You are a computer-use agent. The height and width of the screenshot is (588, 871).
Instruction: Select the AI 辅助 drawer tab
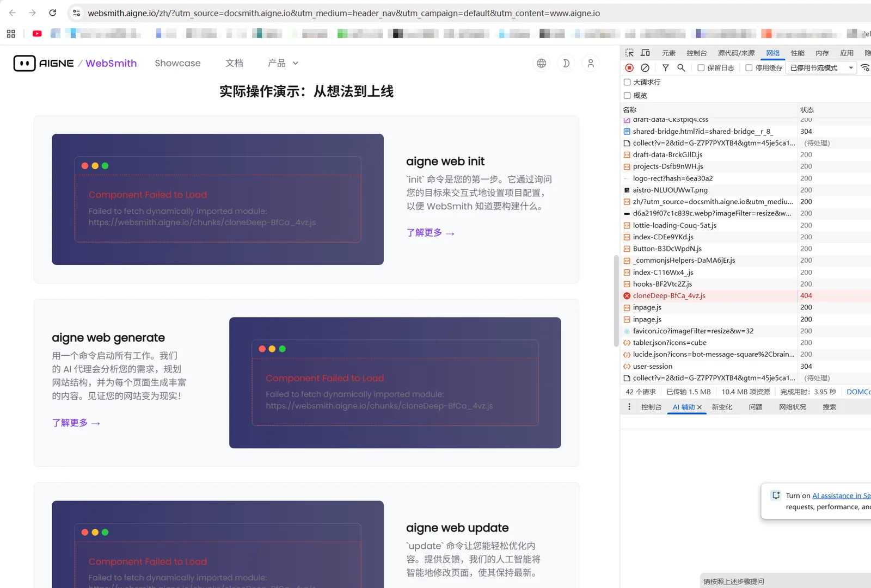coord(684,407)
